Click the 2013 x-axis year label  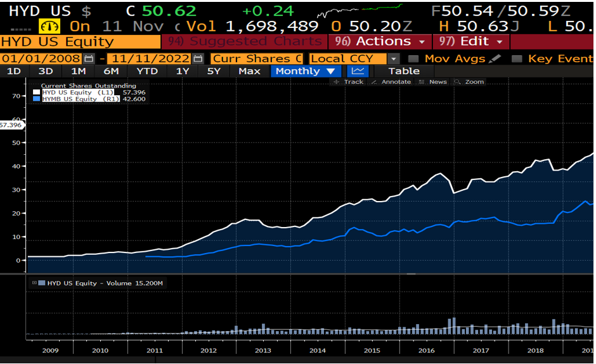point(263,350)
